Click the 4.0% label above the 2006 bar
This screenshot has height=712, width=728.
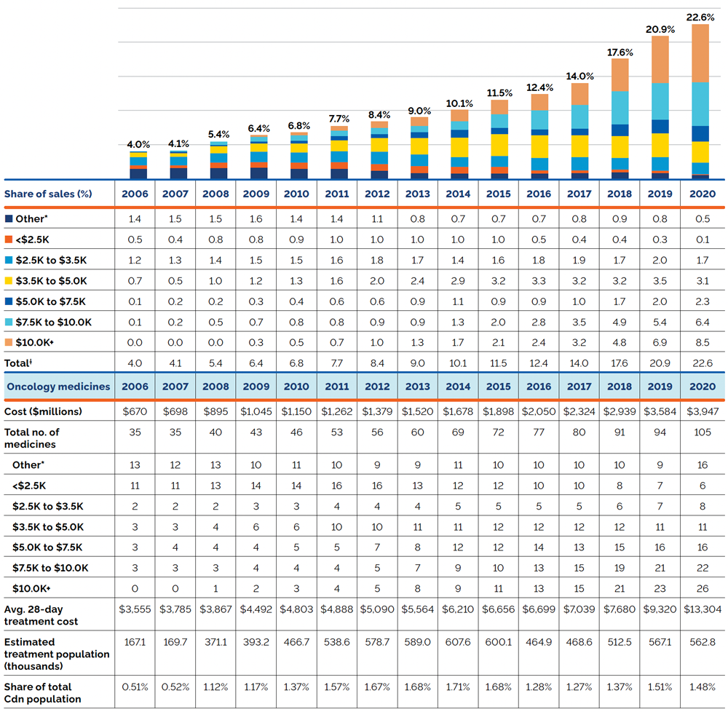tap(138, 145)
